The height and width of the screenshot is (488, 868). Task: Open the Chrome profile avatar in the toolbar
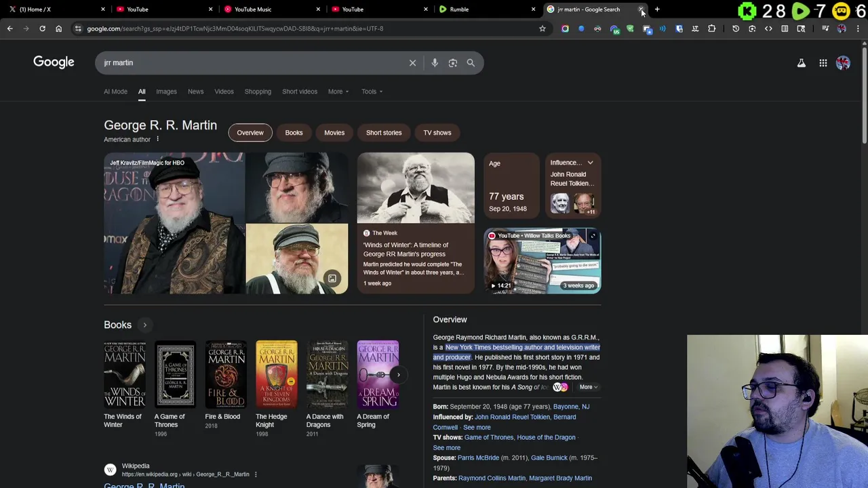coord(842,28)
